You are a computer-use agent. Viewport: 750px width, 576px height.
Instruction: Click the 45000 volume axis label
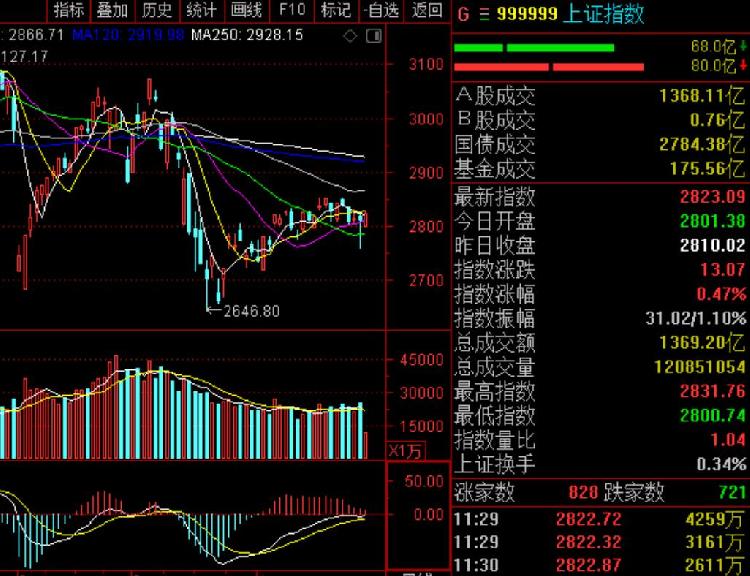(422, 360)
